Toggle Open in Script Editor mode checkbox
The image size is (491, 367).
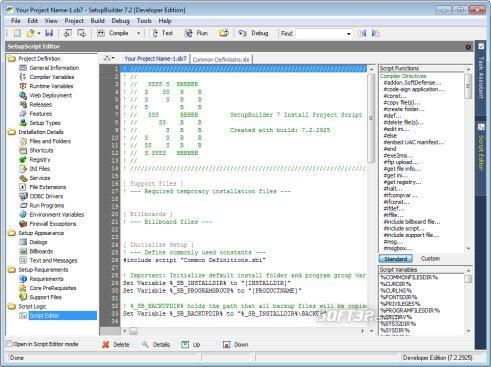point(10,344)
